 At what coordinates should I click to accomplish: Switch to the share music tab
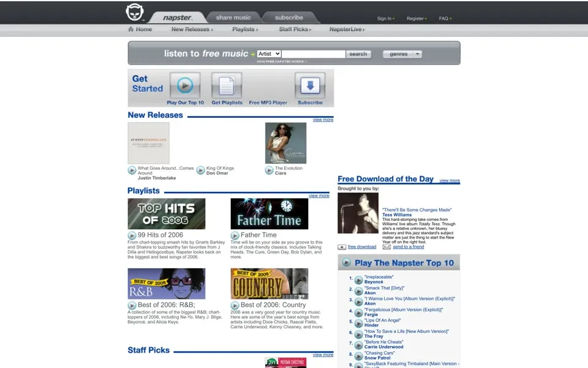click(x=233, y=18)
